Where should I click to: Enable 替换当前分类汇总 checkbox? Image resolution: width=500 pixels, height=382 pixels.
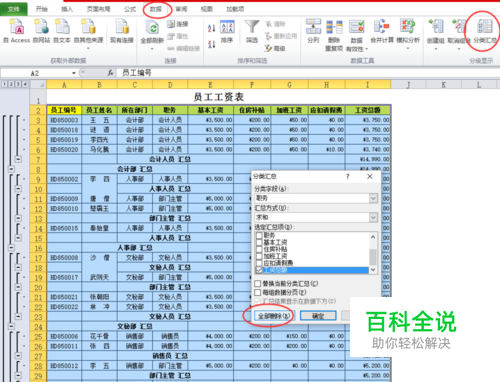[x=258, y=284]
